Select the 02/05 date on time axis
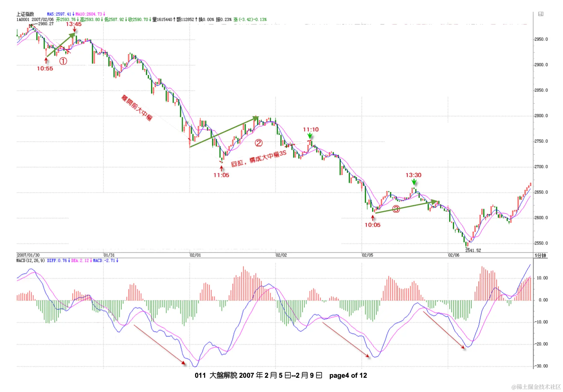The height and width of the screenshot is (392, 563). 368,255
